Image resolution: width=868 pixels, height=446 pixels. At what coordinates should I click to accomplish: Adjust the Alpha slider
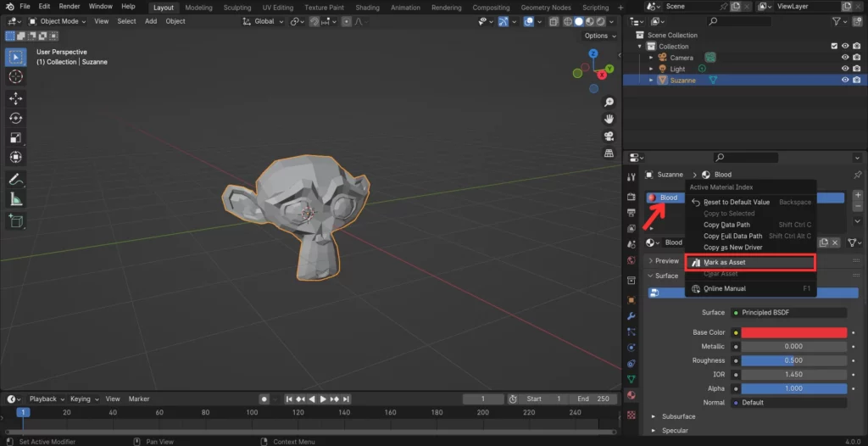point(793,389)
